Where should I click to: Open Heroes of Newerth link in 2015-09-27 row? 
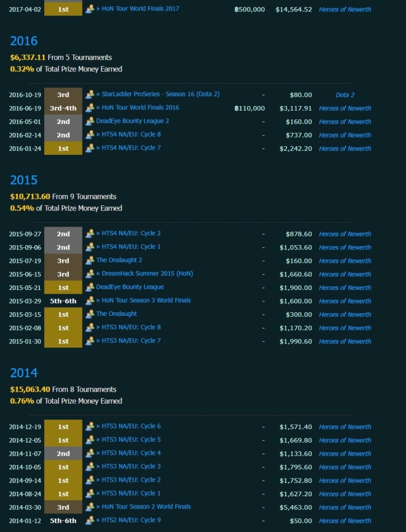click(345, 234)
